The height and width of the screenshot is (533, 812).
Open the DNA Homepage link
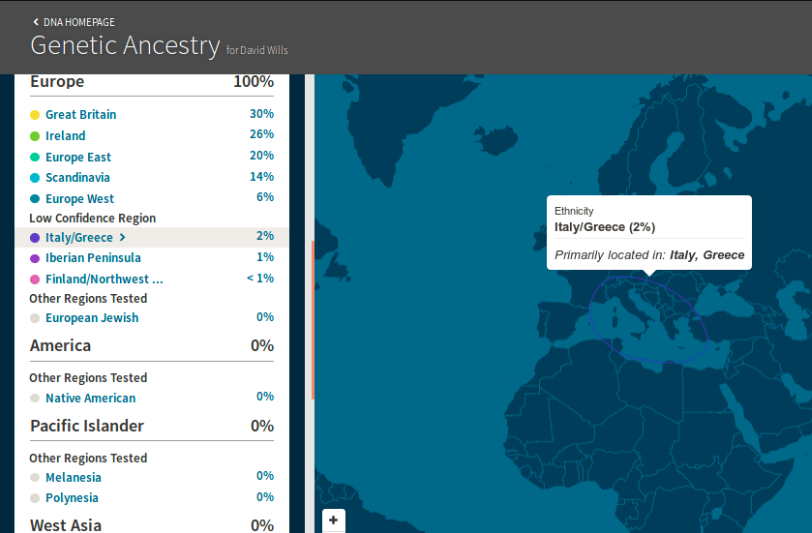pyautogui.click(x=78, y=21)
